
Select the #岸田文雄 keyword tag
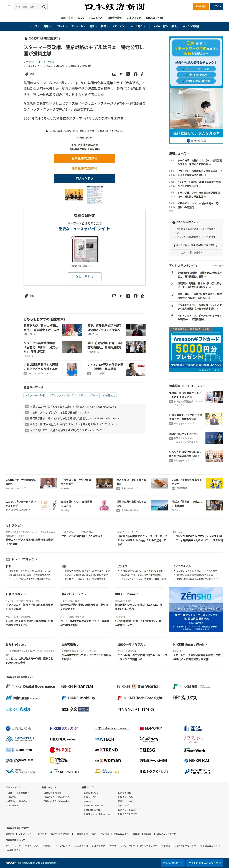click(x=109, y=395)
